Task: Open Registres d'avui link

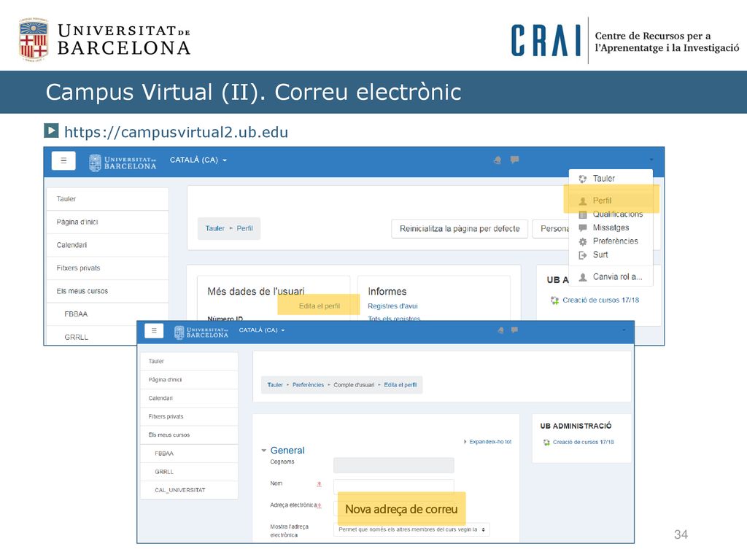Action: click(392, 306)
